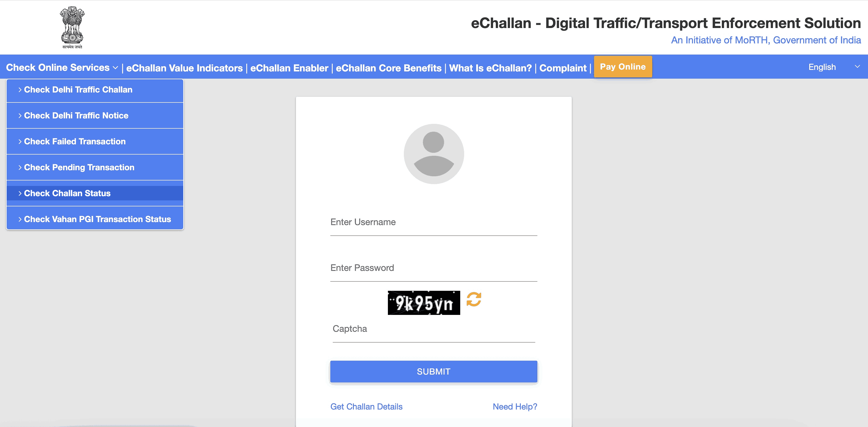Click the refresh CAPTCHA icon
The height and width of the screenshot is (427, 868).
tap(474, 301)
